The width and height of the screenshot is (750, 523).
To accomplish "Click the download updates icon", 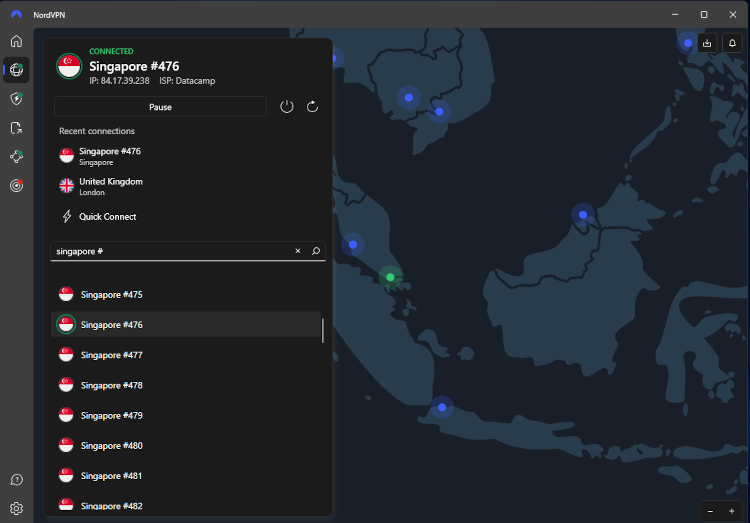I will tap(707, 44).
